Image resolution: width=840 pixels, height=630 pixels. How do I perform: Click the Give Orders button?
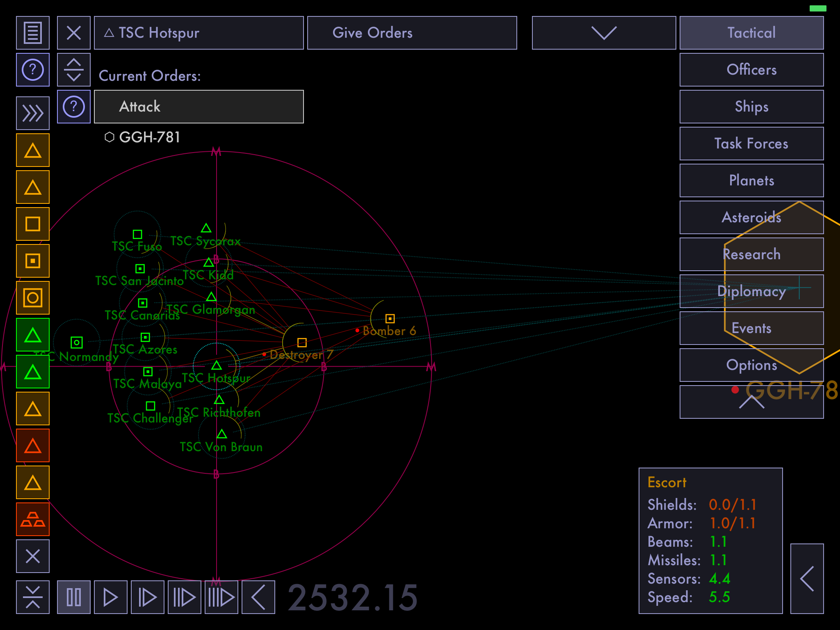click(412, 33)
